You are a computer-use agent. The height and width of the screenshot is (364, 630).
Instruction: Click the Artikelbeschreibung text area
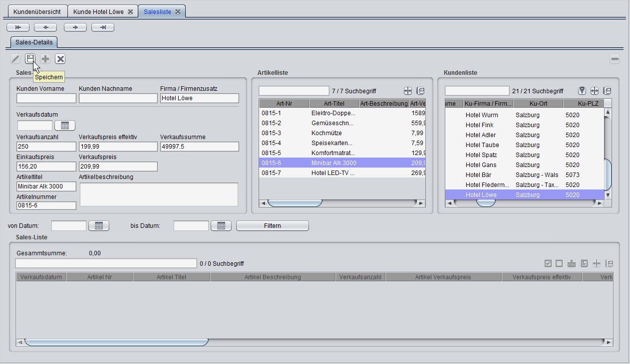[x=159, y=194]
